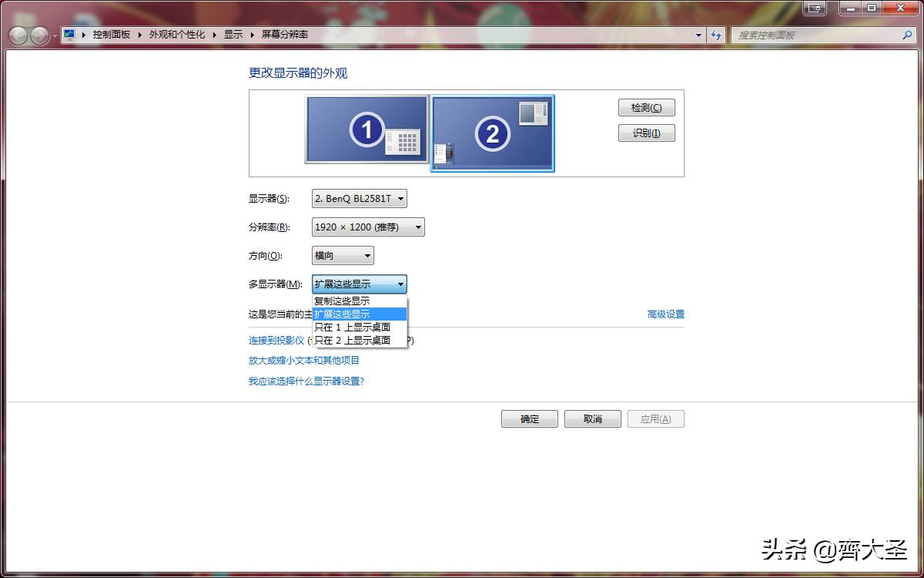This screenshot has height=578, width=924.
Task: Open the 高级设置 advanced settings link
Action: (665, 314)
